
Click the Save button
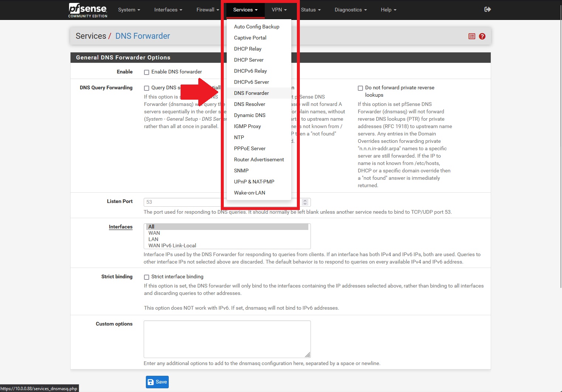[x=157, y=382]
